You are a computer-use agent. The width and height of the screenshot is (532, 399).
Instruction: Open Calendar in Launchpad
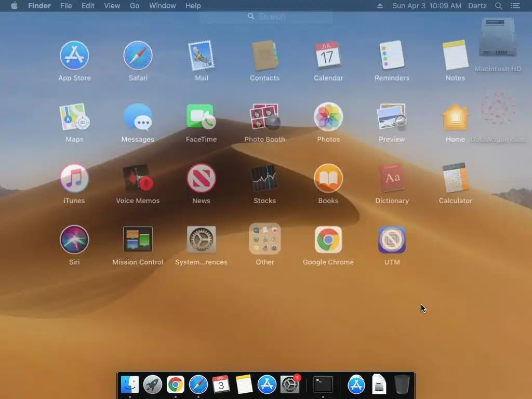[x=328, y=55]
